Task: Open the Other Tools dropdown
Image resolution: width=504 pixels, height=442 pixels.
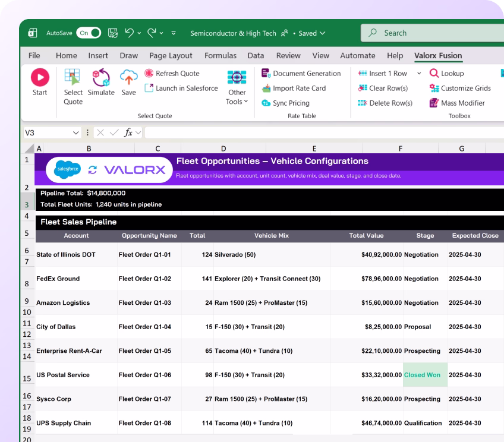Action: pos(237,87)
